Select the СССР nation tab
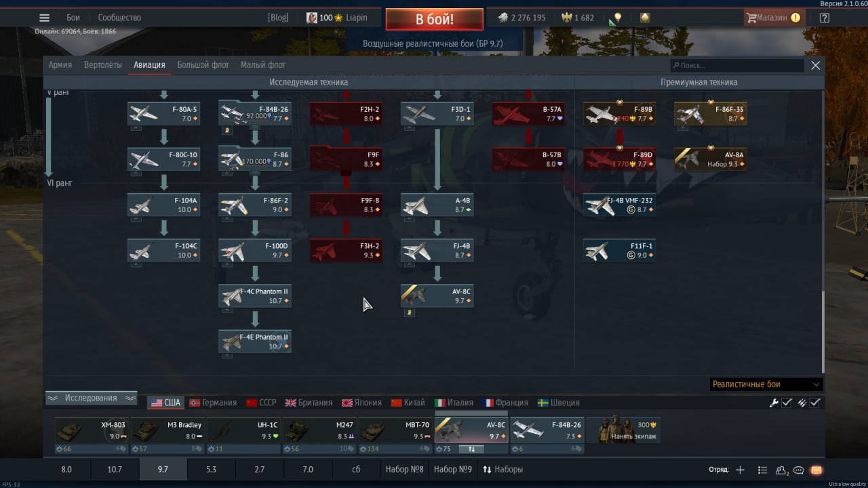Screen dimensions: 868x488 262,403
